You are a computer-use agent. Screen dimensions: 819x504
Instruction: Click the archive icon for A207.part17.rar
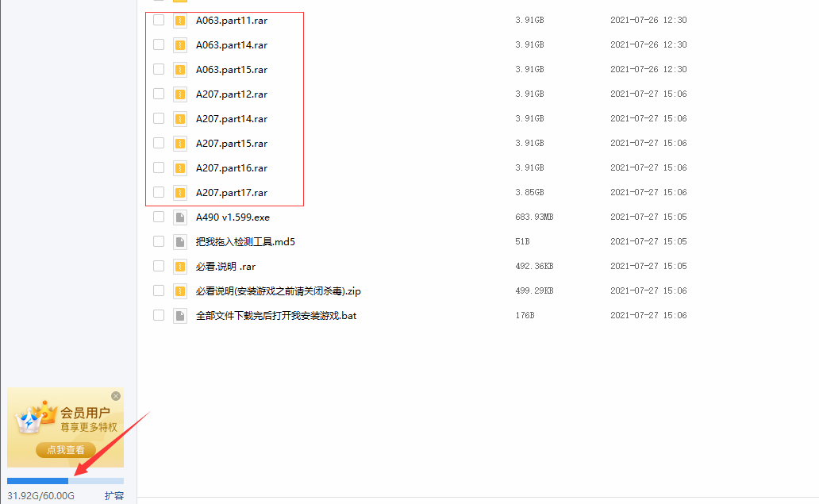pos(180,193)
